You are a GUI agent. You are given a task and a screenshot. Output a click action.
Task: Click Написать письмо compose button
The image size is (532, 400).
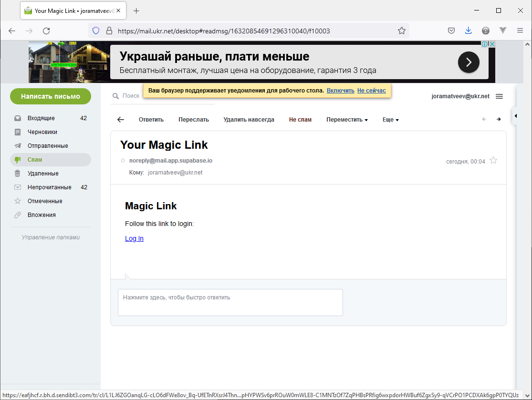coord(51,96)
